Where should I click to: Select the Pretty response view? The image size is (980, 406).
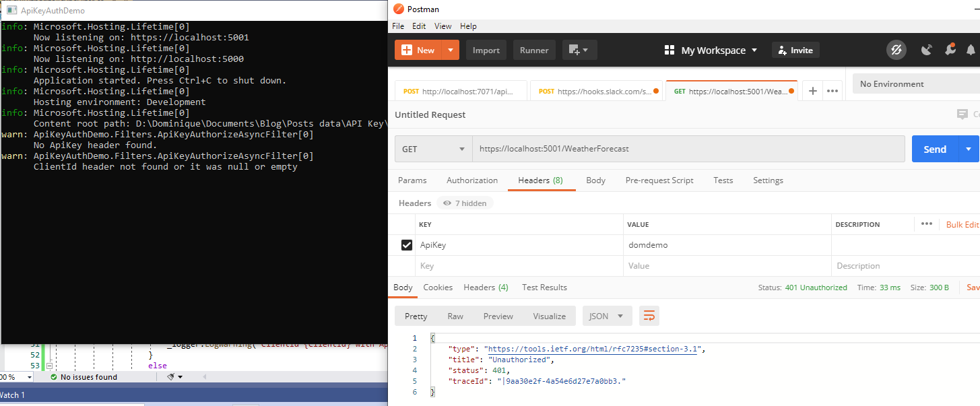coord(416,316)
